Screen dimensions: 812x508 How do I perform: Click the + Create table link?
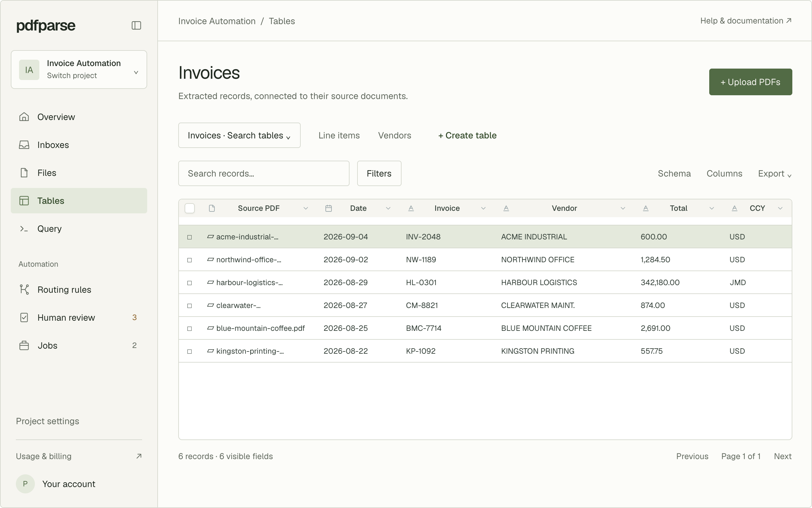pyautogui.click(x=468, y=135)
